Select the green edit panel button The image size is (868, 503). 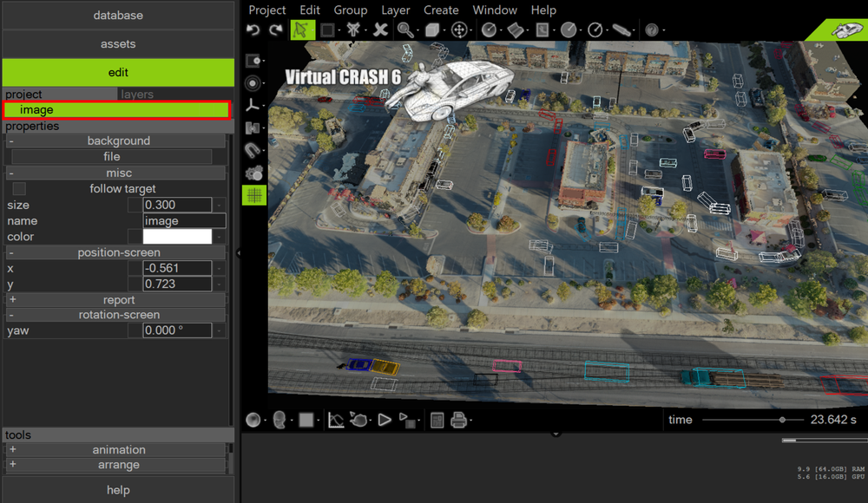pyautogui.click(x=118, y=73)
